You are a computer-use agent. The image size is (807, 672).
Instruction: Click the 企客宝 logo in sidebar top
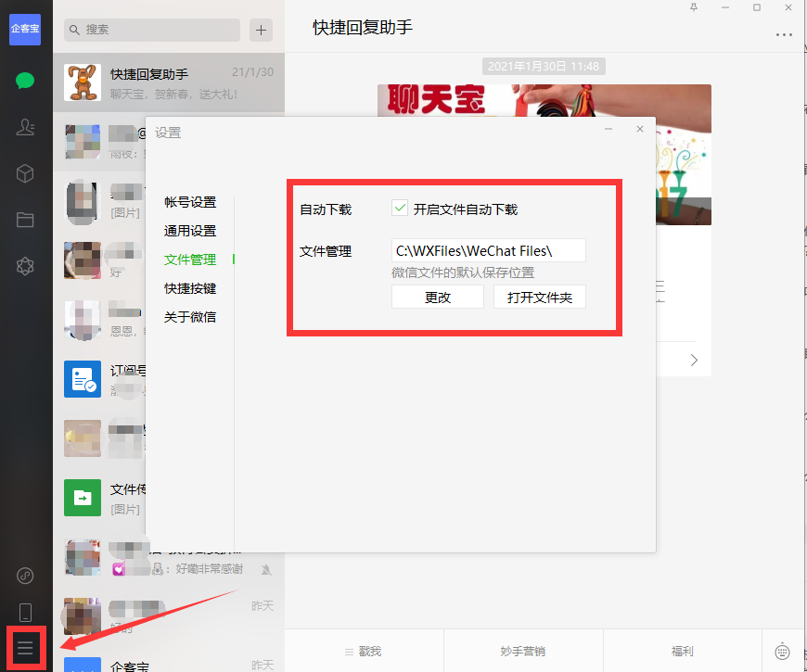click(x=25, y=30)
